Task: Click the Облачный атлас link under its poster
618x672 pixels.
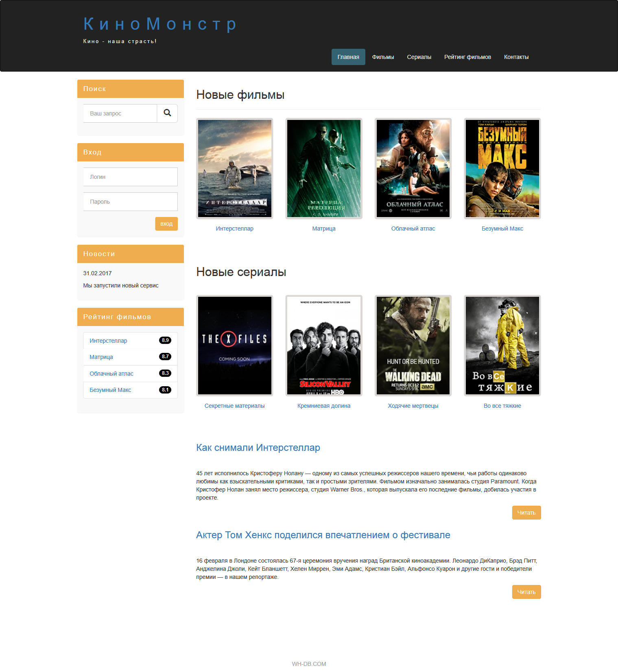Action: (413, 228)
